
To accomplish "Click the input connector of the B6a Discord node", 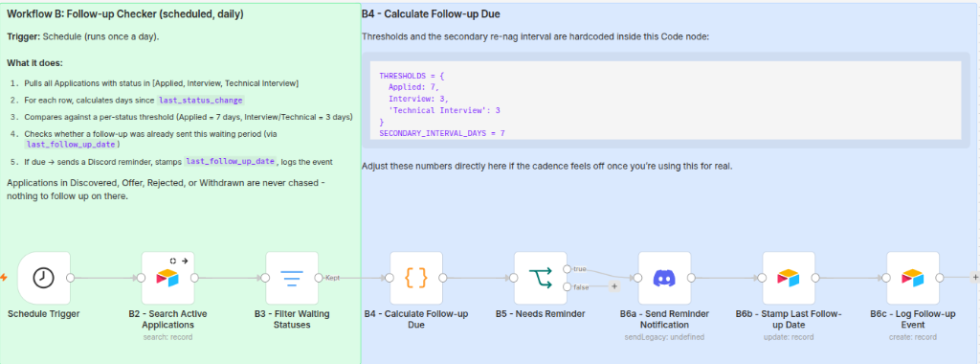I will [637, 278].
